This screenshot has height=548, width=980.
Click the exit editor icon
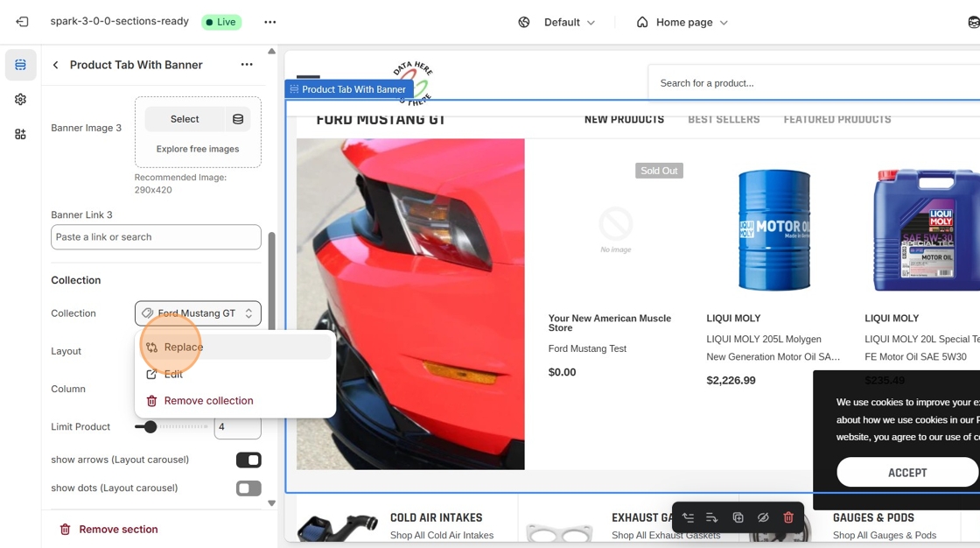pos(22,22)
